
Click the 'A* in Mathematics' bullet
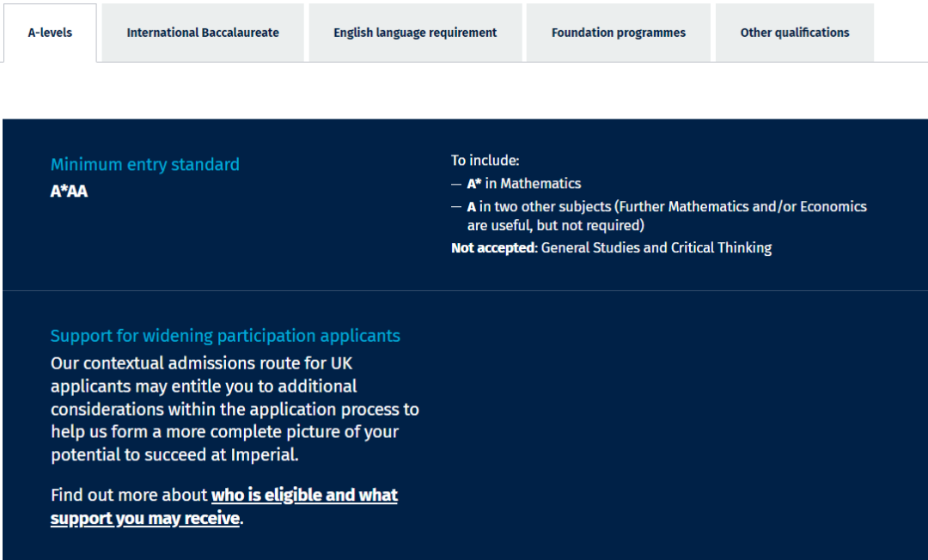[x=524, y=183]
